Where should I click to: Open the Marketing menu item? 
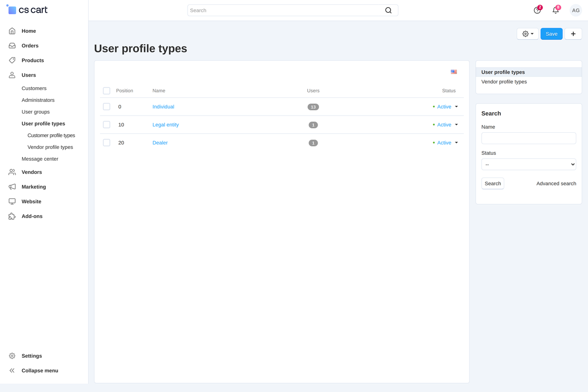(x=34, y=187)
